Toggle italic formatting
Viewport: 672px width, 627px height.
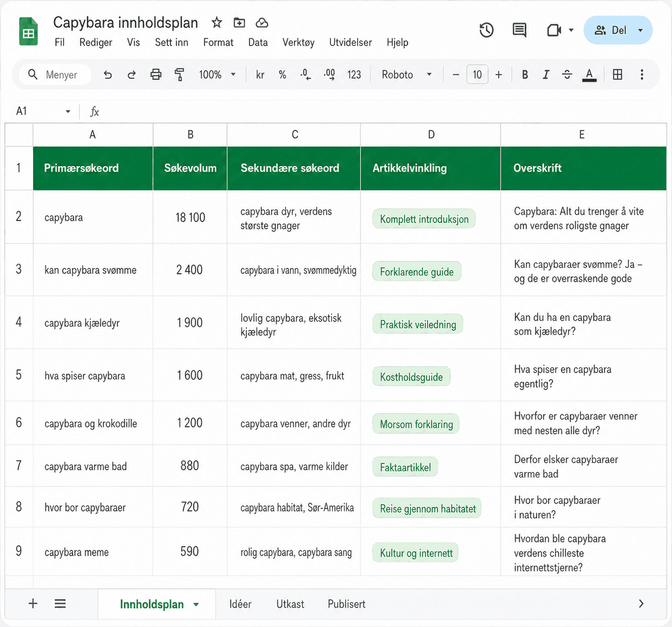pyautogui.click(x=546, y=74)
